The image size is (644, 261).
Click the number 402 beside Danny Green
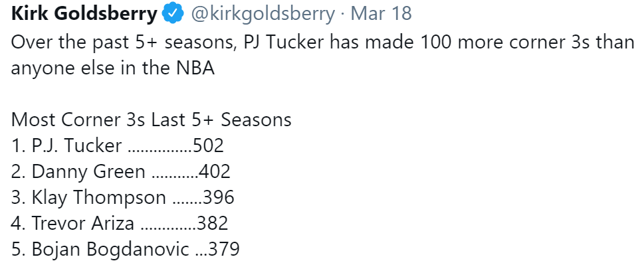(215, 171)
